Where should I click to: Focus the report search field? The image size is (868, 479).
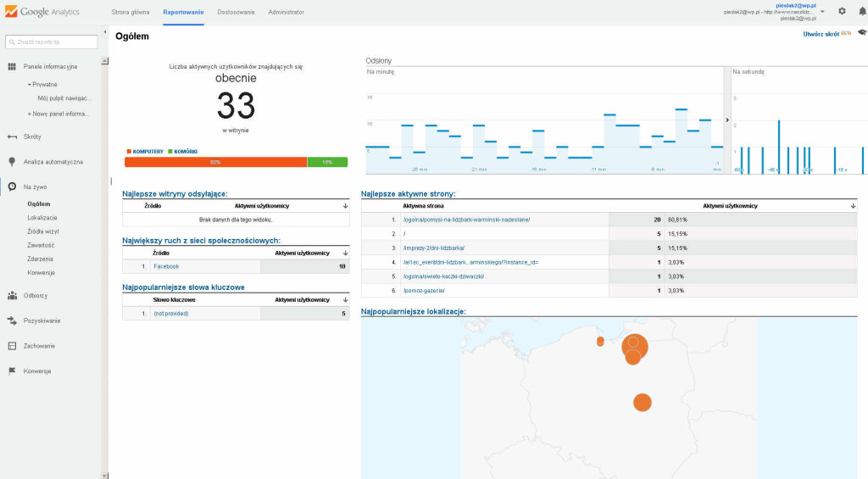pos(52,42)
